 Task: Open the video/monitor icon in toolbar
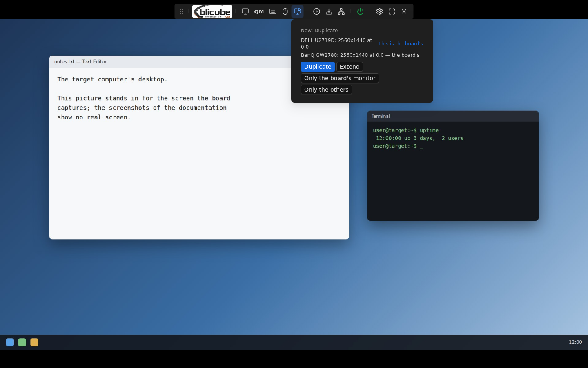pos(245,11)
